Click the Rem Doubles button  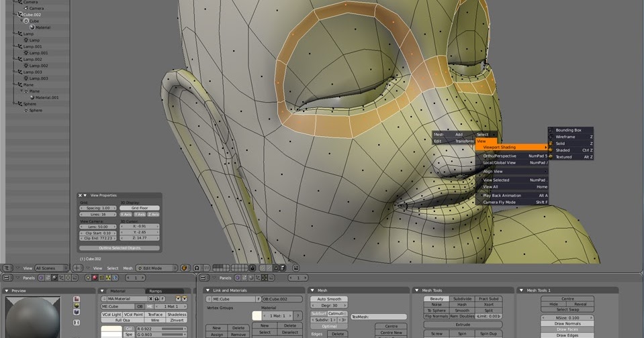462,317
